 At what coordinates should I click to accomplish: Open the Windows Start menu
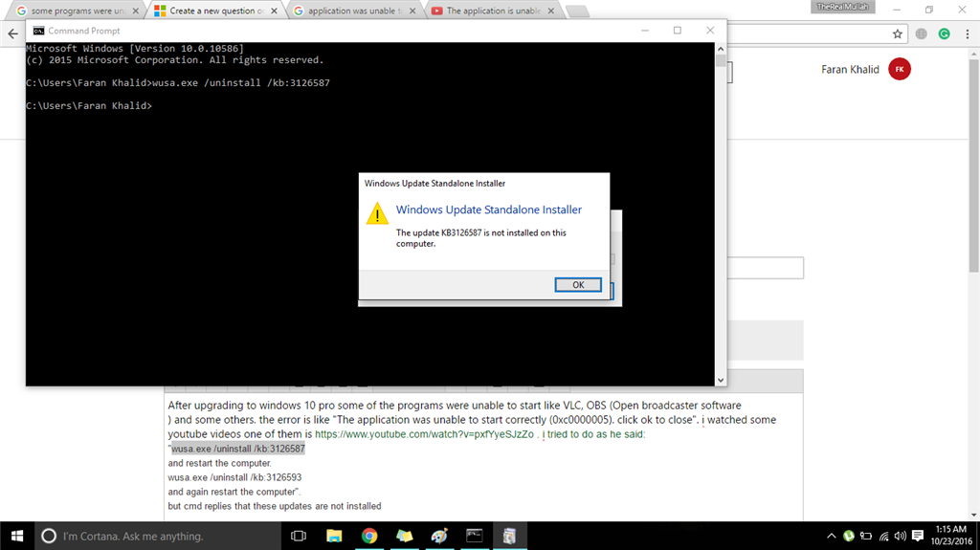pos(17,537)
